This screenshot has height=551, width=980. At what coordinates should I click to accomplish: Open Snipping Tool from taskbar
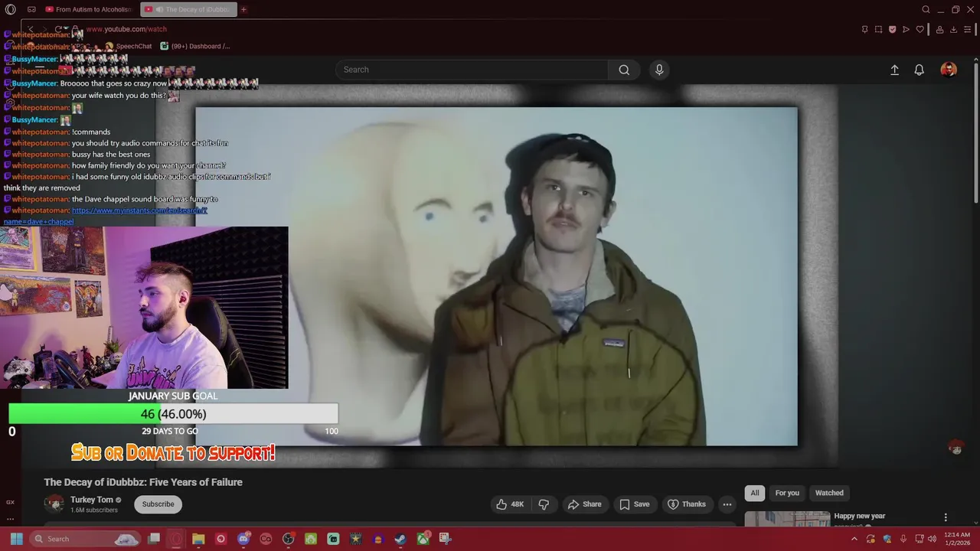coord(445,539)
